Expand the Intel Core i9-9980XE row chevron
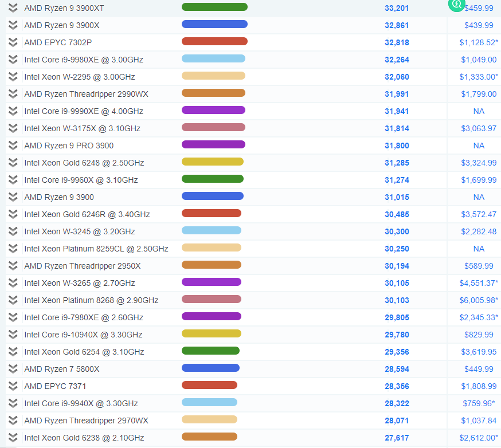 13,60
